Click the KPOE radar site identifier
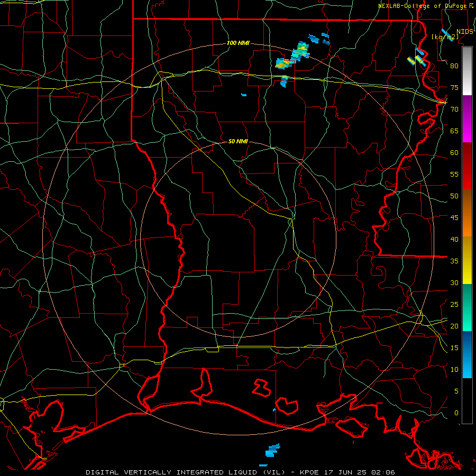476x476 pixels. click(309, 472)
